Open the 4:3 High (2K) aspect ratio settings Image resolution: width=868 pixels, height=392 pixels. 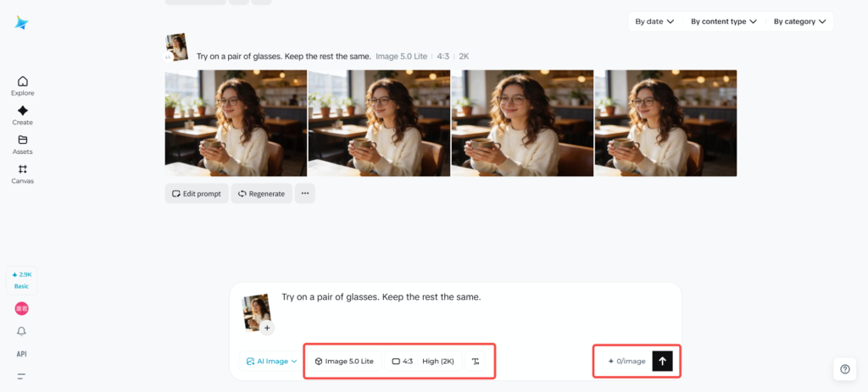(423, 362)
